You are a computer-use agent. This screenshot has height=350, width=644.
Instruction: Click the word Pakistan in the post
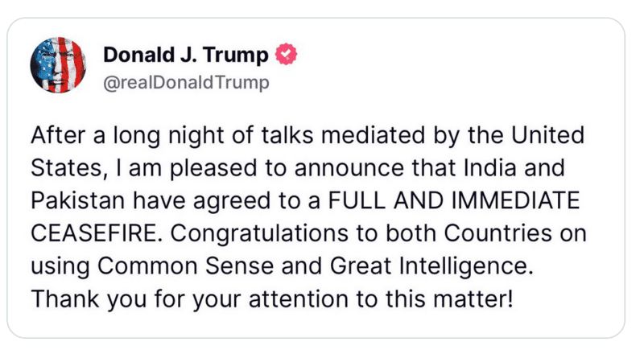(x=77, y=200)
